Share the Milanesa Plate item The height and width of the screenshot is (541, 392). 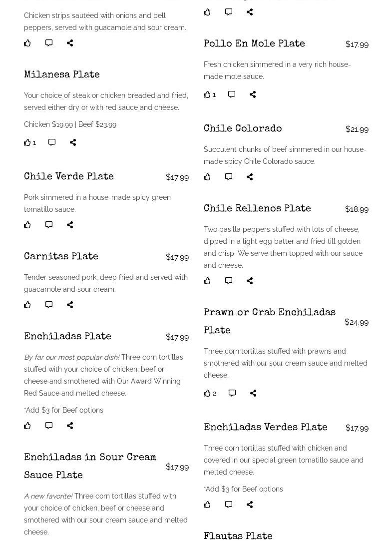pos(73,142)
